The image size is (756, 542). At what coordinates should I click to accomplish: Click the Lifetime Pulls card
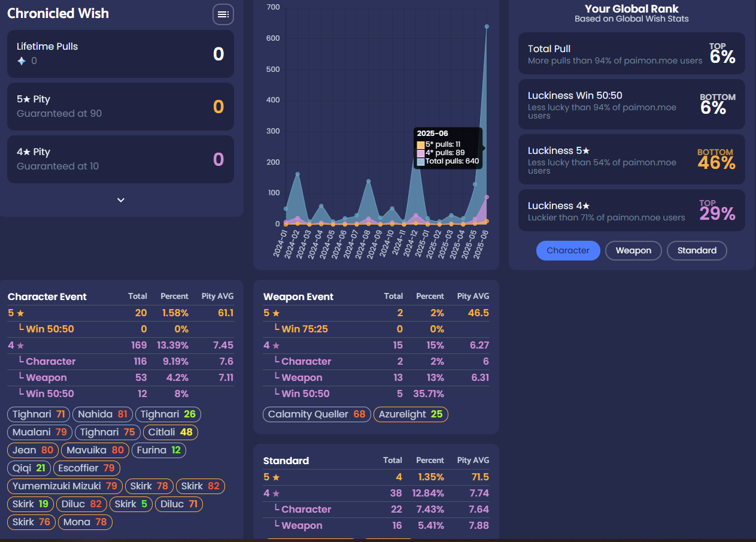point(120,54)
